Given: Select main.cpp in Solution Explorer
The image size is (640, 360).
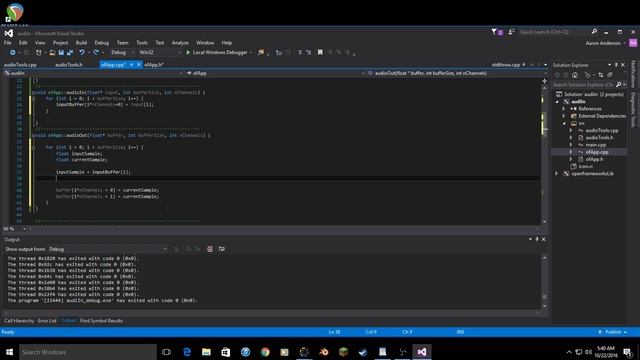Looking at the screenshot, I should 596,145.
